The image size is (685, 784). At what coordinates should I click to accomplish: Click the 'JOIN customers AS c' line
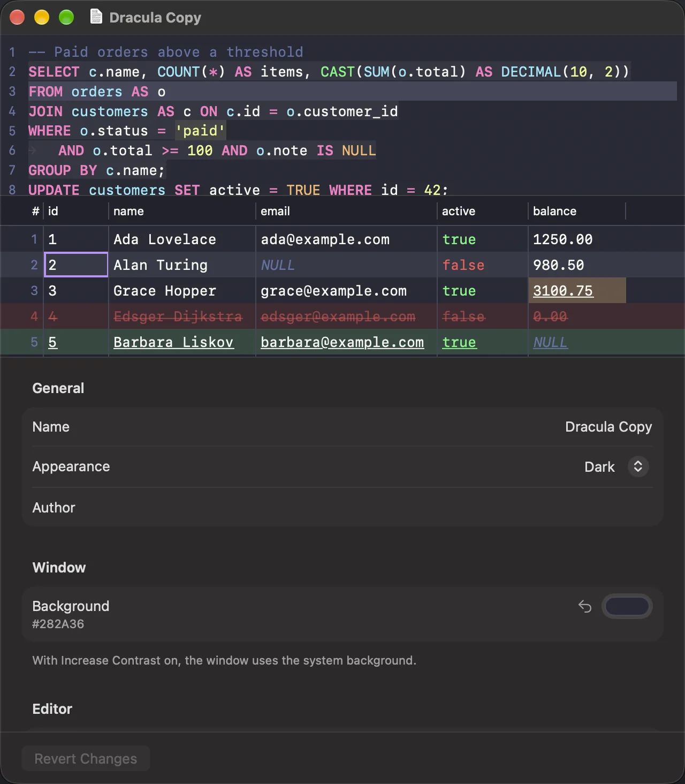[213, 111]
